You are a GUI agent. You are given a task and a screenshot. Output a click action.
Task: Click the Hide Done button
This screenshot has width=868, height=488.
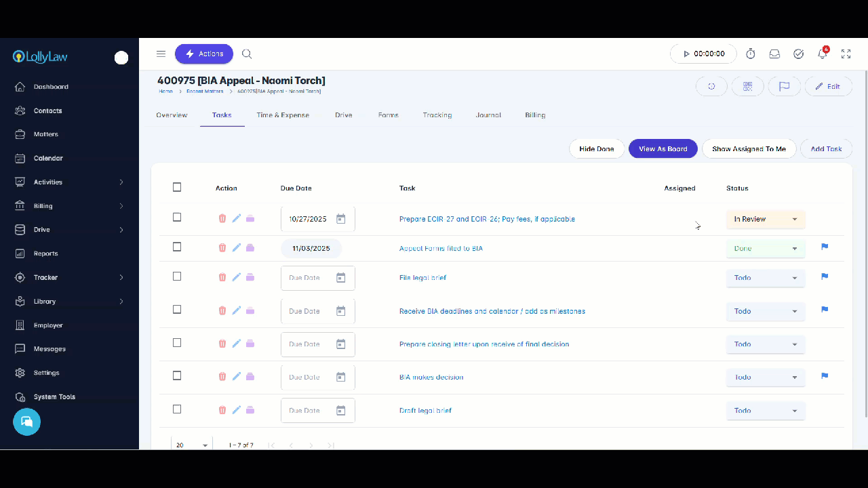[597, 149]
